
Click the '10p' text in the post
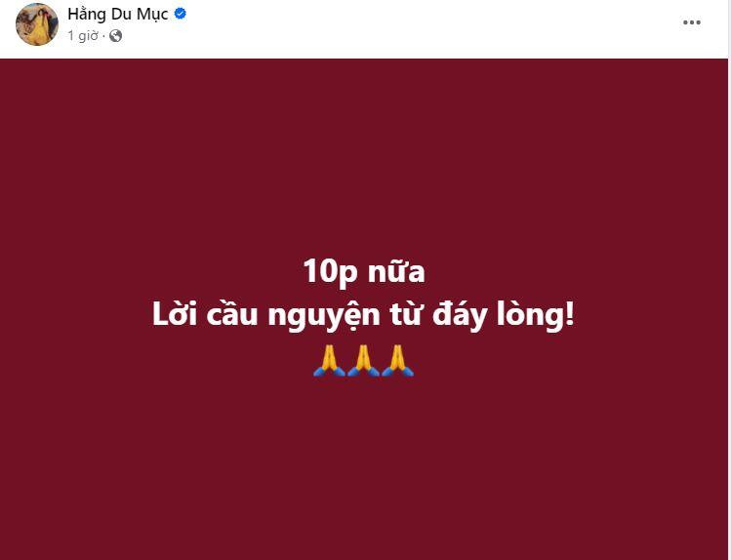tap(330, 271)
